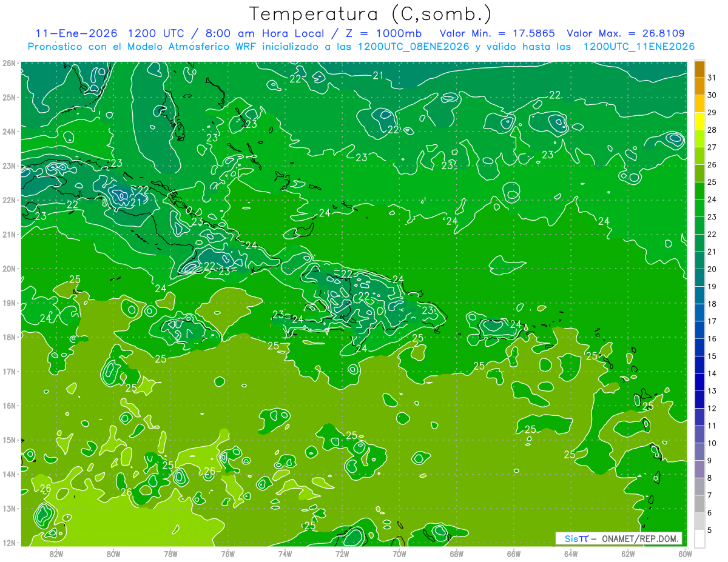Viewport: 728px width, 562px height.
Task: Click the 'Temperatura (C,somb.)' map title
Action: click(x=371, y=14)
